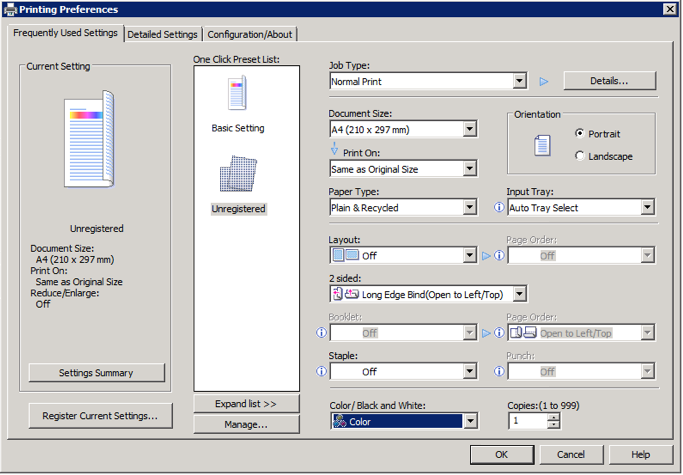Click the Help button
Screen dimensions: 683x475
[641, 455]
